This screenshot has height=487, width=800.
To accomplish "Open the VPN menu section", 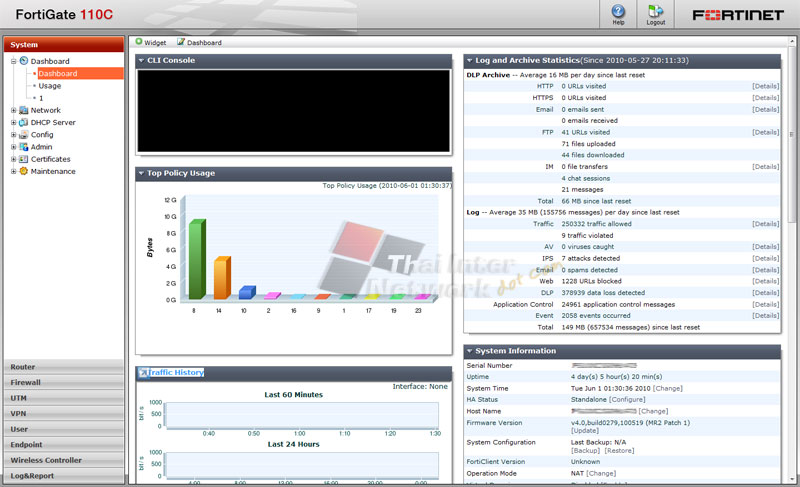I will click(64, 414).
